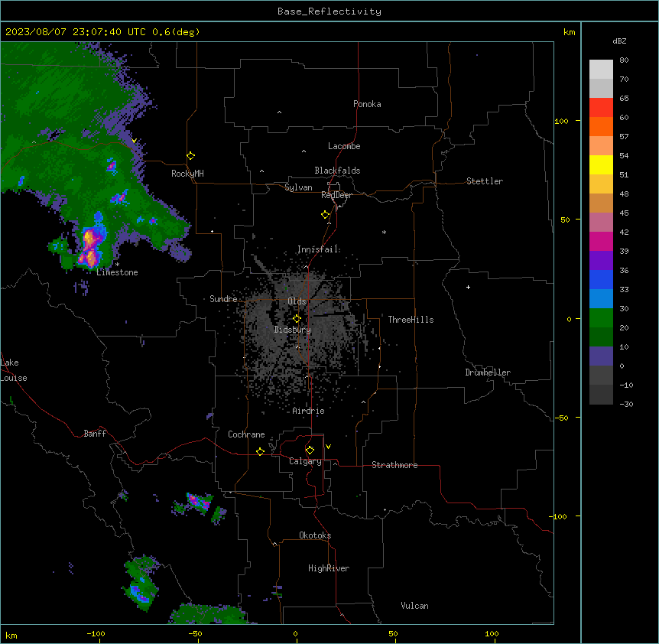Click the purple 10 dBZ color swatch

pyautogui.click(x=601, y=356)
